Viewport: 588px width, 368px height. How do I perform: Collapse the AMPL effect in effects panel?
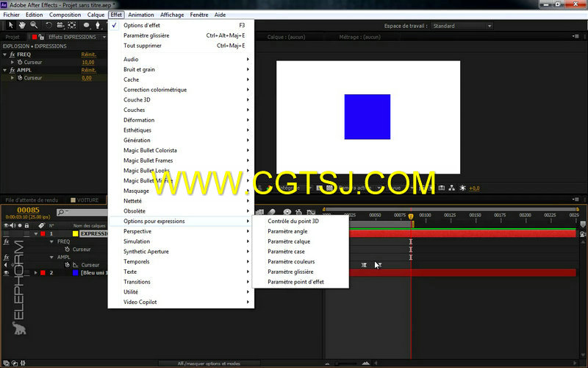coord(4,70)
